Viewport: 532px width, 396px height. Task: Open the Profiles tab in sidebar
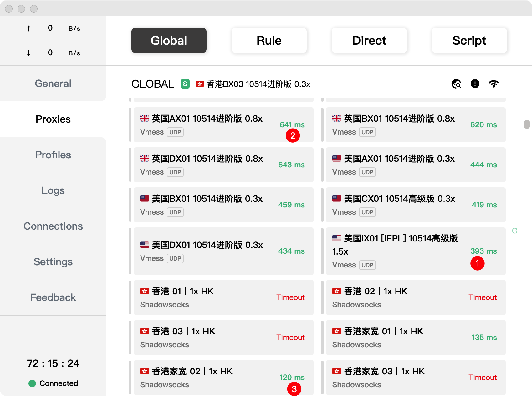[x=53, y=155]
